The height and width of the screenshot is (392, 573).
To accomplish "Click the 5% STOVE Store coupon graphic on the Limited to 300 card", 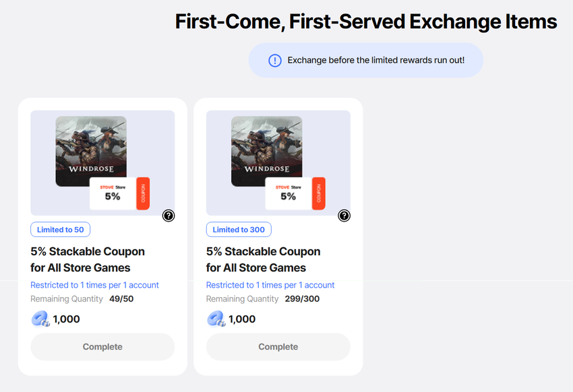I will pos(289,194).
